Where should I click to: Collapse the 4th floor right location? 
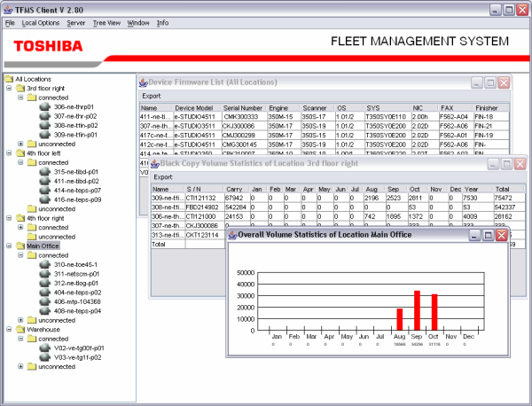click(9, 218)
